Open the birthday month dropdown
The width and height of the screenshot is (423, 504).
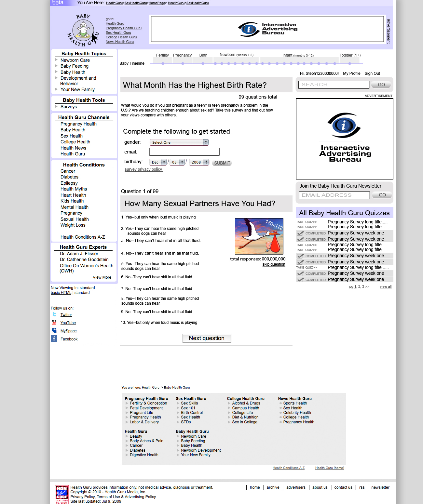[158, 162]
